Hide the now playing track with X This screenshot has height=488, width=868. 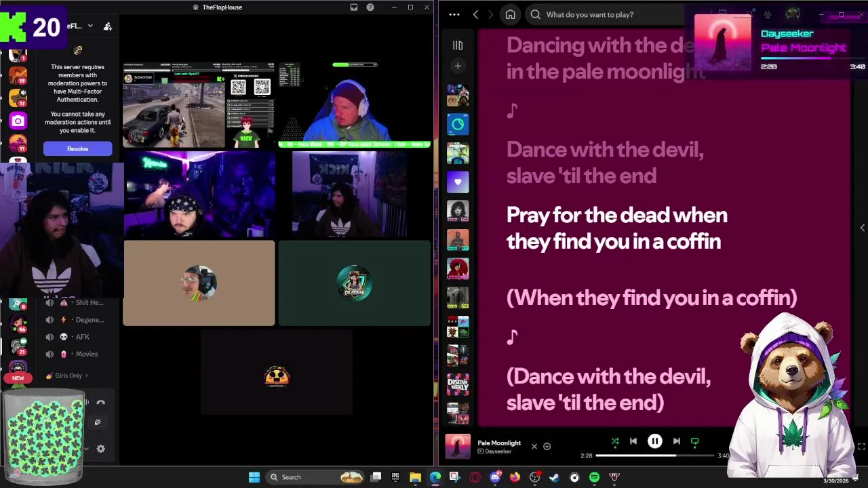(x=534, y=446)
